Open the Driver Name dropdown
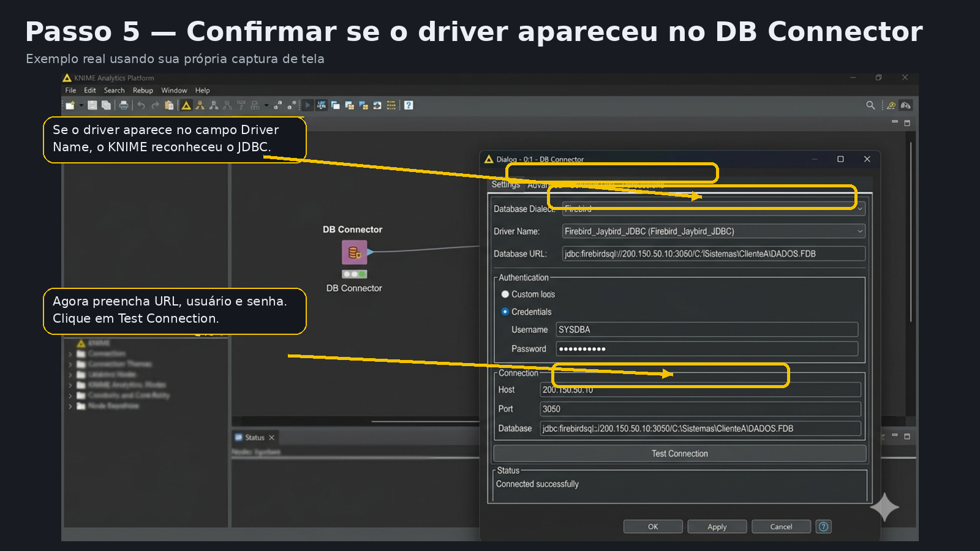The width and height of the screenshot is (980, 551). coord(859,231)
